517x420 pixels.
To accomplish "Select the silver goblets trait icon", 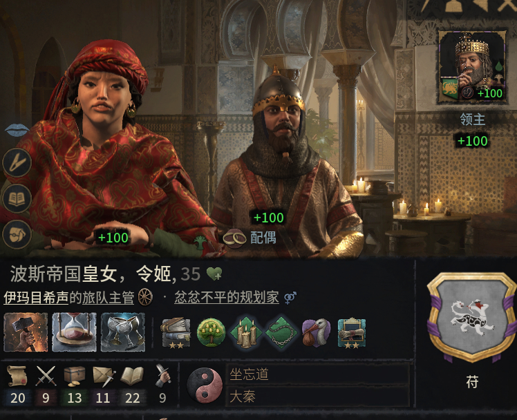I will click(x=122, y=332).
